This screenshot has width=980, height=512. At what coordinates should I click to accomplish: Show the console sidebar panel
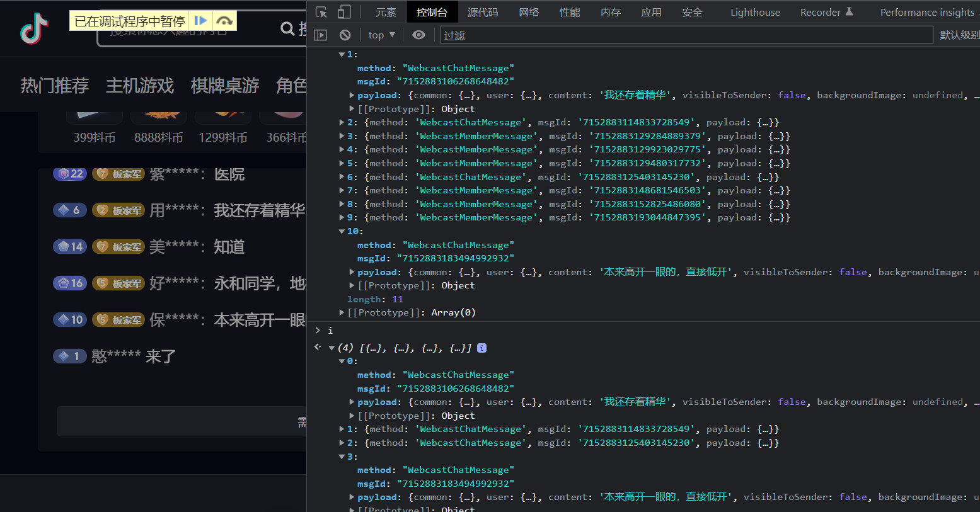click(321, 35)
